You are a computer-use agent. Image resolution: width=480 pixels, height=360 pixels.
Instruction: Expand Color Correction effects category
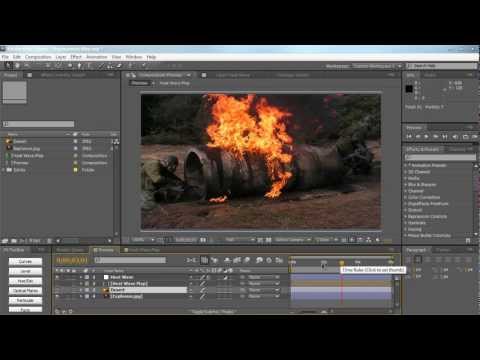(x=406, y=197)
